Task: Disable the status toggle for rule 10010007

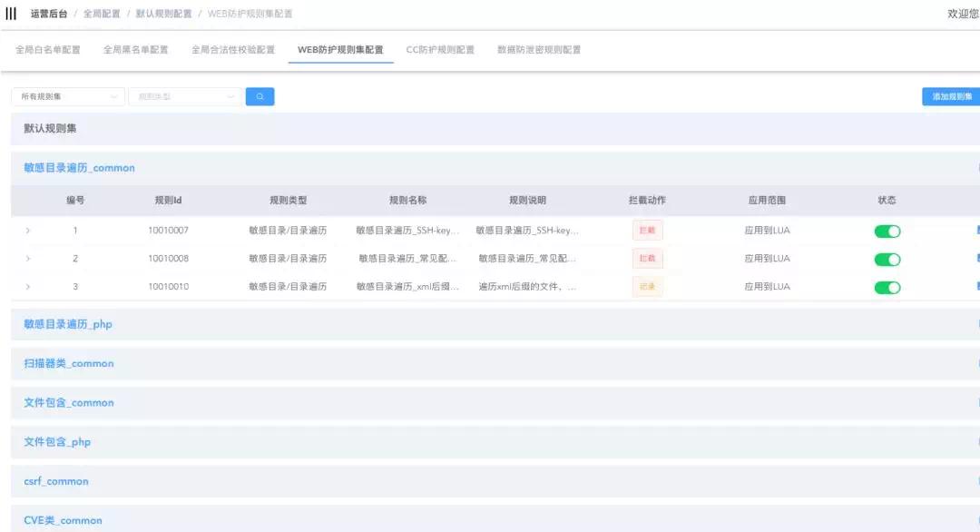Action: (x=887, y=231)
